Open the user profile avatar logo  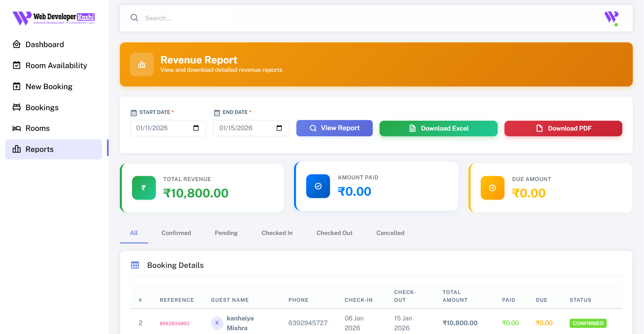coord(611,18)
